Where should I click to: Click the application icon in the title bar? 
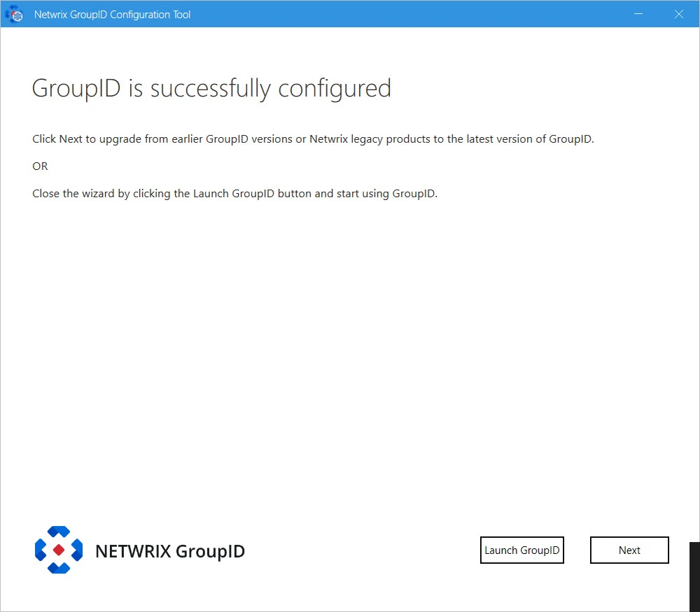pos(13,13)
